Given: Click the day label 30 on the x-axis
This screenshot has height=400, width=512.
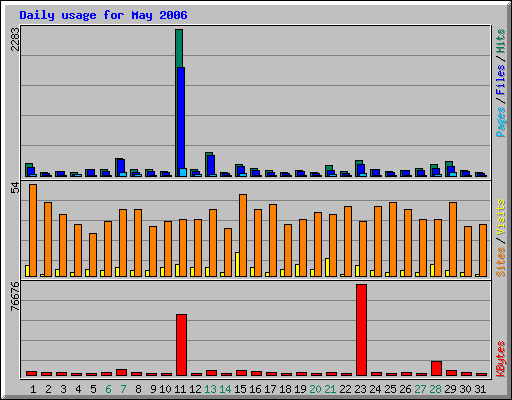Looking at the screenshot, I should [465, 389].
